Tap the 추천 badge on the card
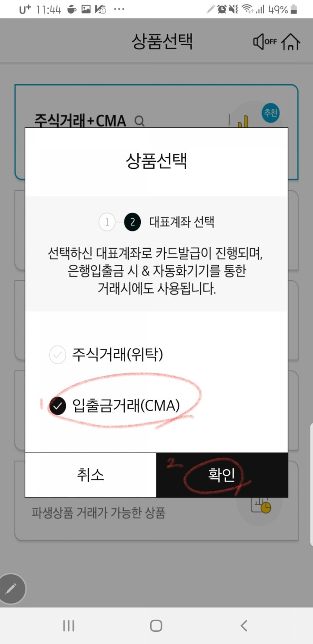This screenshot has width=313, height=644. click(x=270, y=113)
